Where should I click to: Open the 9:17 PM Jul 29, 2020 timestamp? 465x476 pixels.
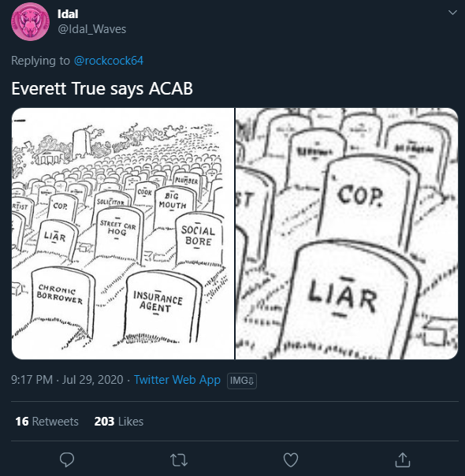[67, 380]
